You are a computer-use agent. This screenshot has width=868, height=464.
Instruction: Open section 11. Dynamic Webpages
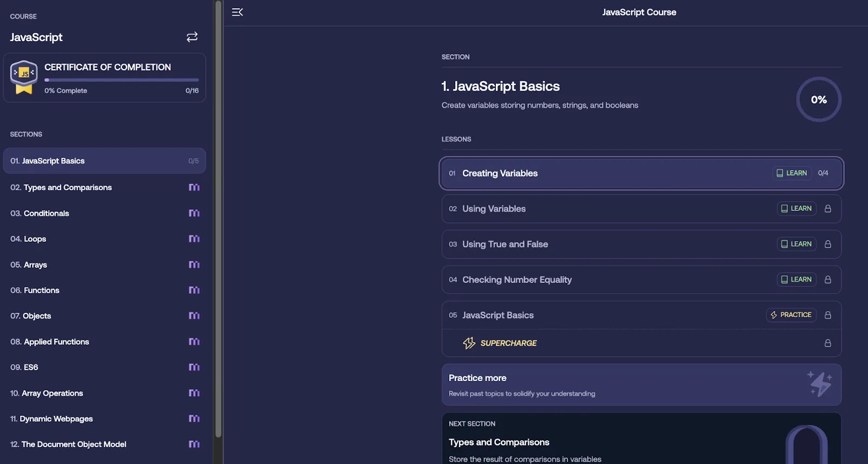tap(105, 419)
